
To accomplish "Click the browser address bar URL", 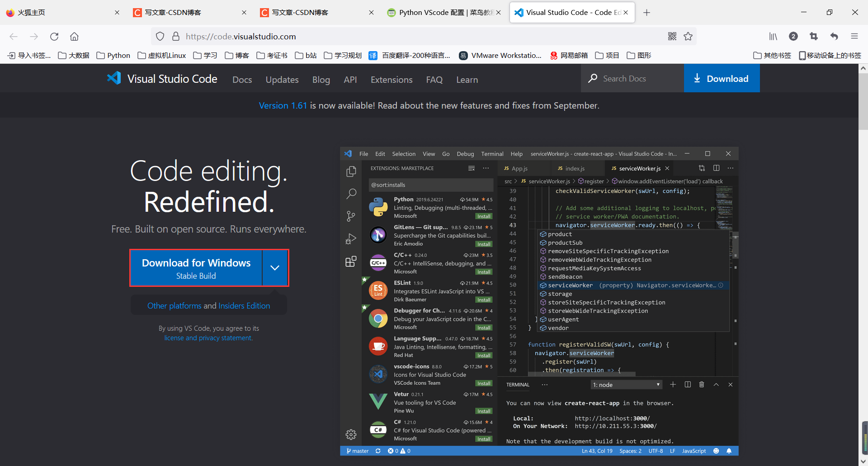I will (x=241, y=36).
